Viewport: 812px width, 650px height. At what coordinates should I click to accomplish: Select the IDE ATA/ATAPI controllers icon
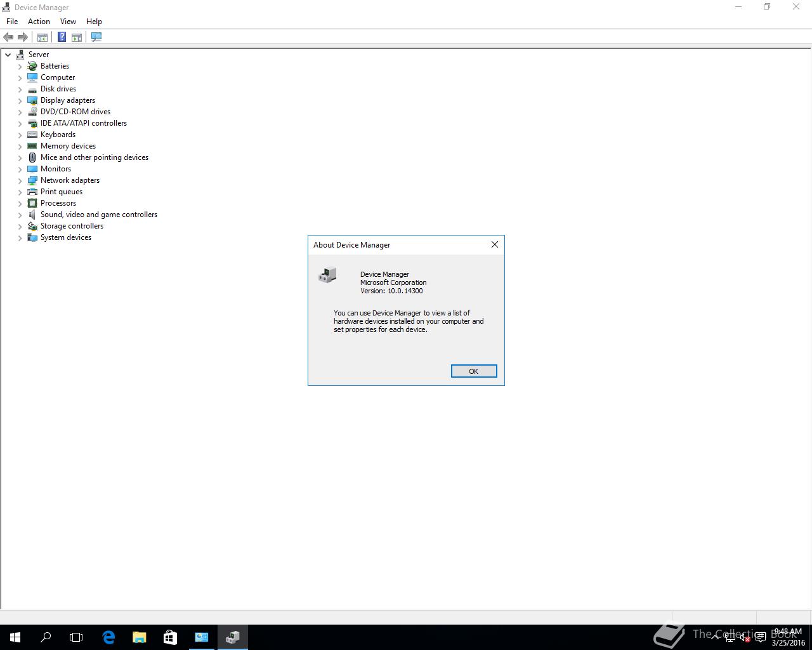(32, 123)
